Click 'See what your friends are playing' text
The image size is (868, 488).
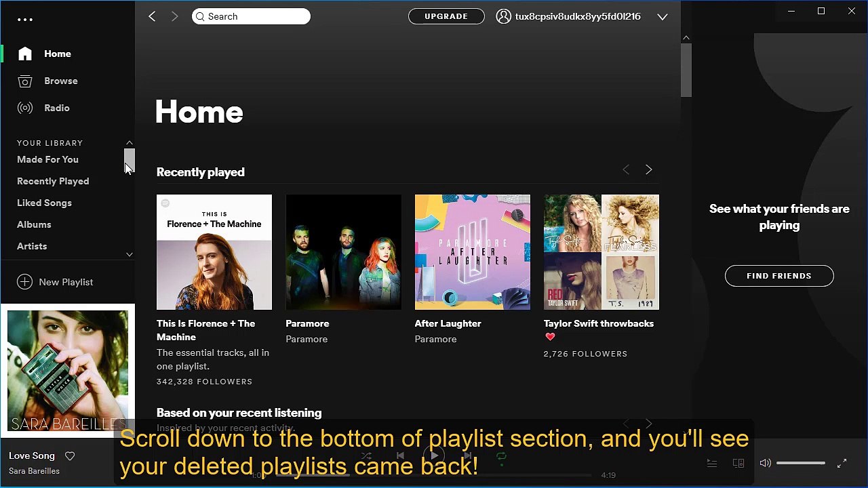779,217
